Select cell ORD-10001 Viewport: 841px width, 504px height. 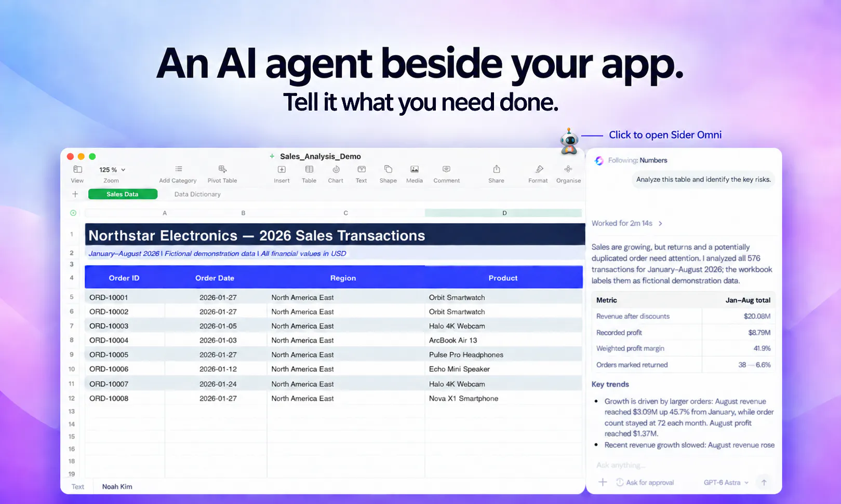point(125,297)
